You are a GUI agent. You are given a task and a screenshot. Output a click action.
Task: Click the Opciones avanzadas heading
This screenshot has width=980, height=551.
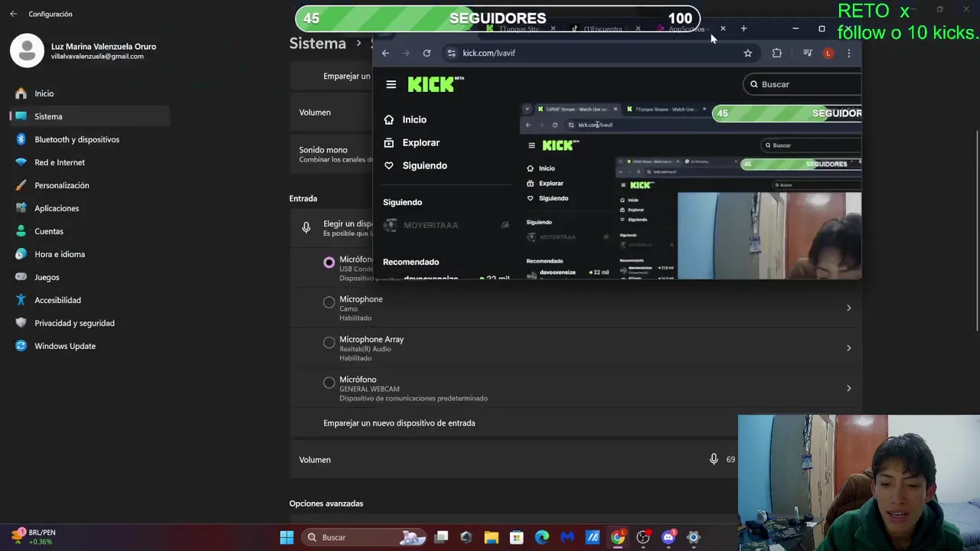pyautogui.click(x=326, y=504)
